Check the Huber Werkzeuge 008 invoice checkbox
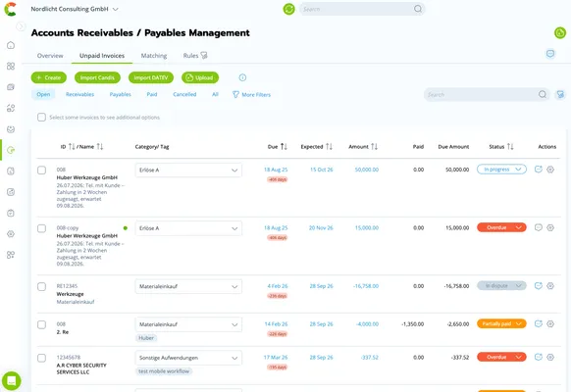Screen dimensions: 571x392 (x=41, y=171)
